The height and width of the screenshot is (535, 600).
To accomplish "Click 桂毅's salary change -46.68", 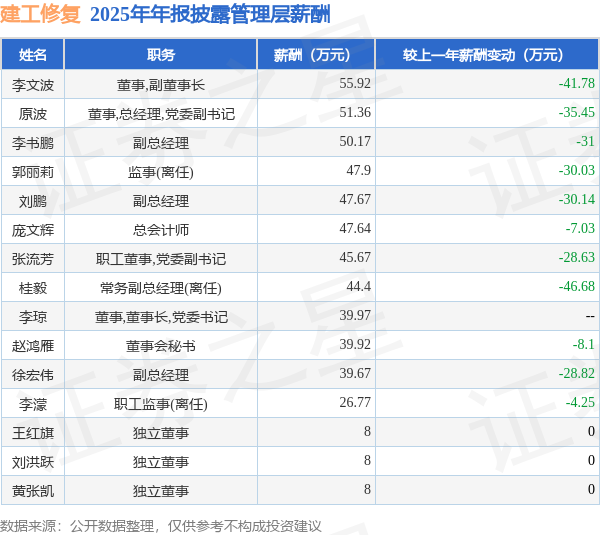I will (577, 286).
